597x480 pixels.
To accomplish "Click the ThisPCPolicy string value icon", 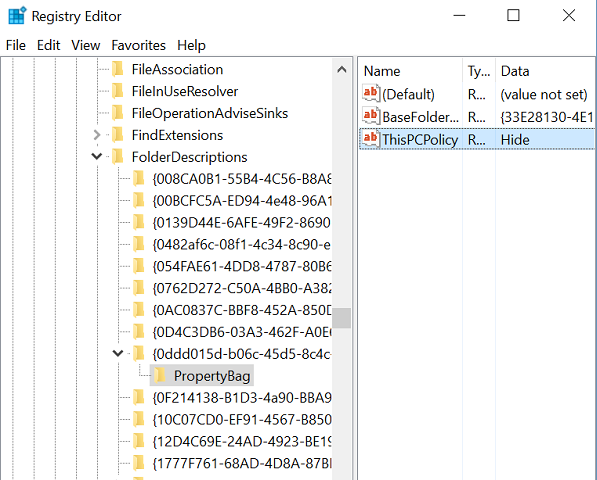I will tap(371, 139).
